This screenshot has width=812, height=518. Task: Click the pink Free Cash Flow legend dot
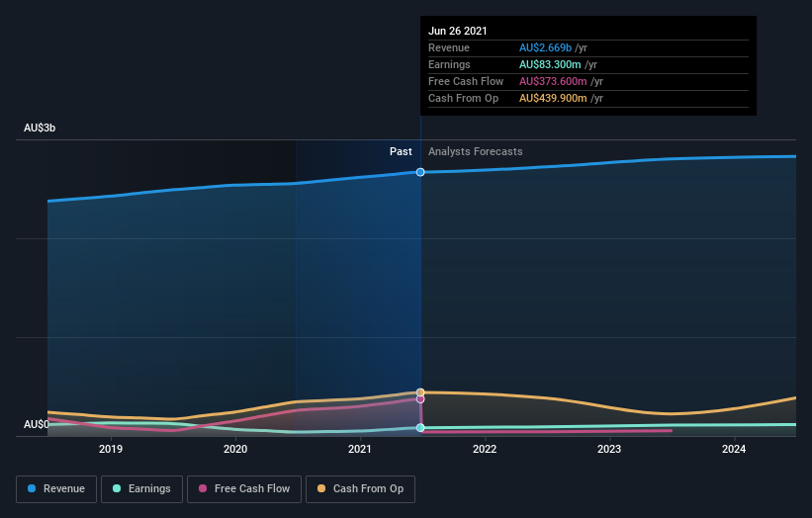pyautogui.click(x=203, y=488)
